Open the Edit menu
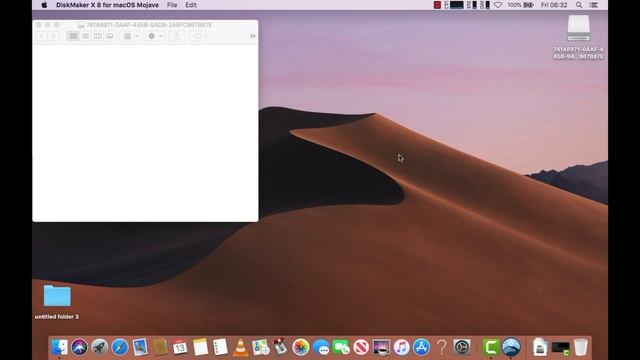 pyautogui.click(x=191, y=5)
